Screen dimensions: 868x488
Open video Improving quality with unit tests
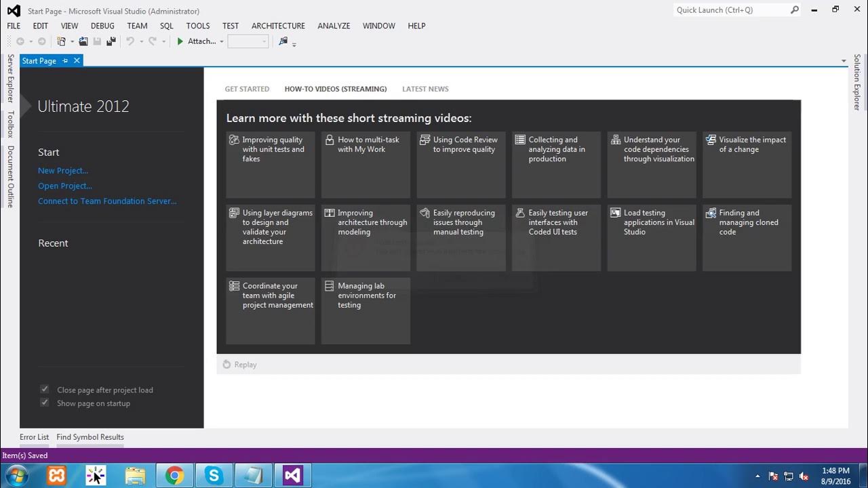(x=271, y=165)
